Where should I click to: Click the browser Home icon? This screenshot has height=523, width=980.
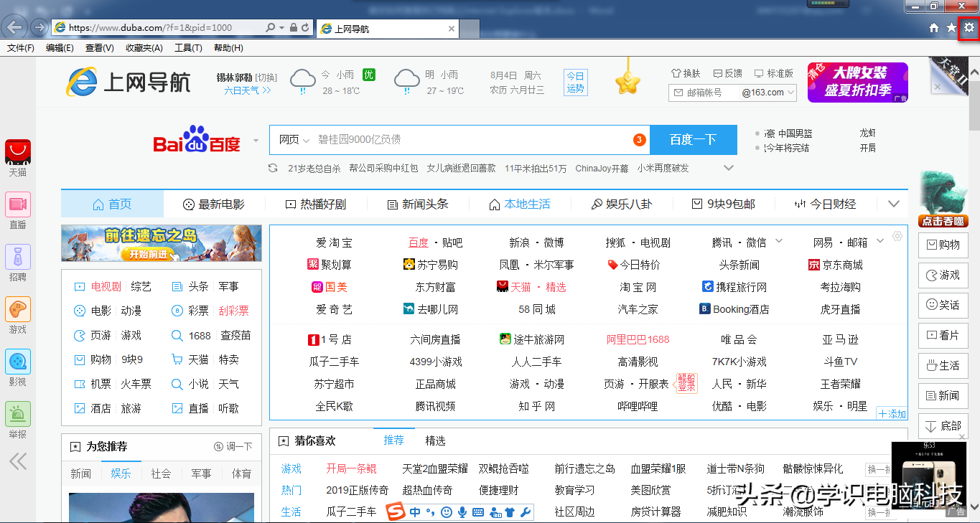934,28
